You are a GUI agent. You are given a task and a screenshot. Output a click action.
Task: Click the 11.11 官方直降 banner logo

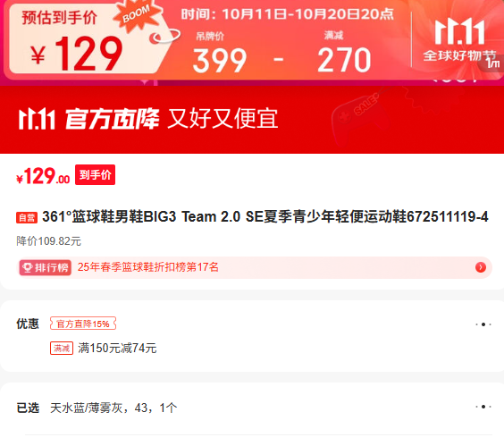tap(37, 119)
